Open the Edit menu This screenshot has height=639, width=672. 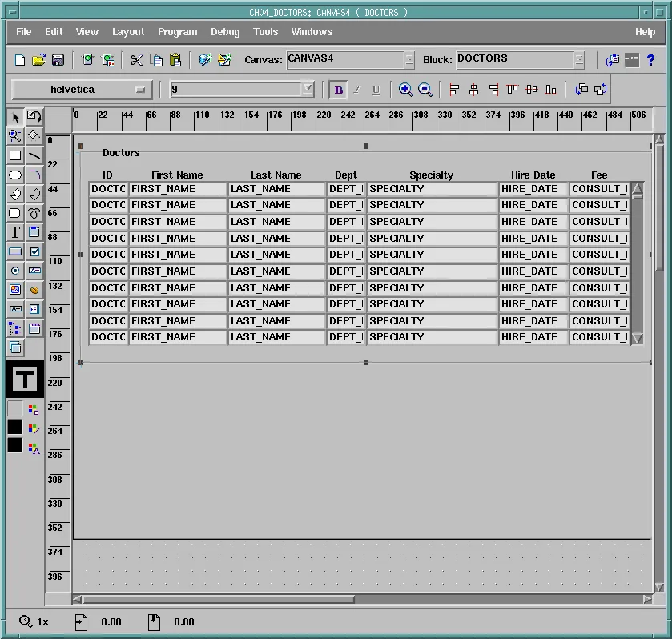pyautogui.click(x=54, y=32)
